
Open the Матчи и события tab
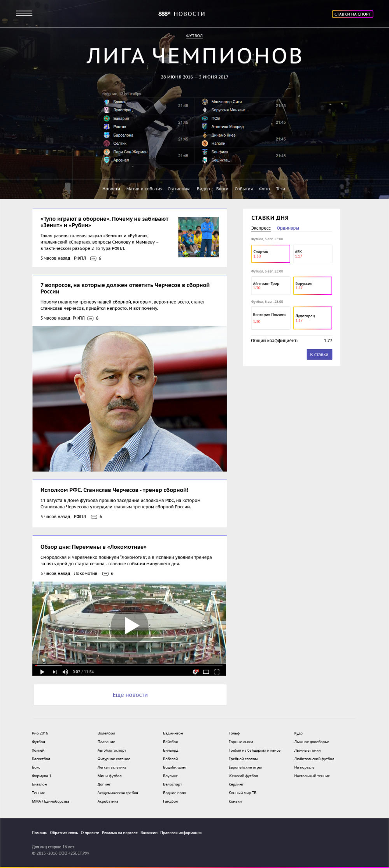[x=144, y=189]
